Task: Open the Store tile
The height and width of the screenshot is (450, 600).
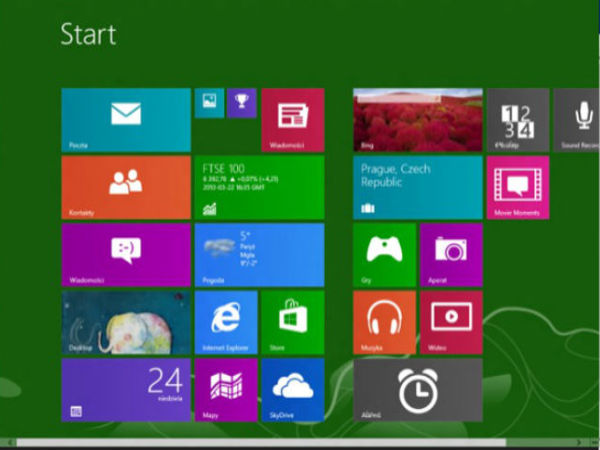Action: 293,323
